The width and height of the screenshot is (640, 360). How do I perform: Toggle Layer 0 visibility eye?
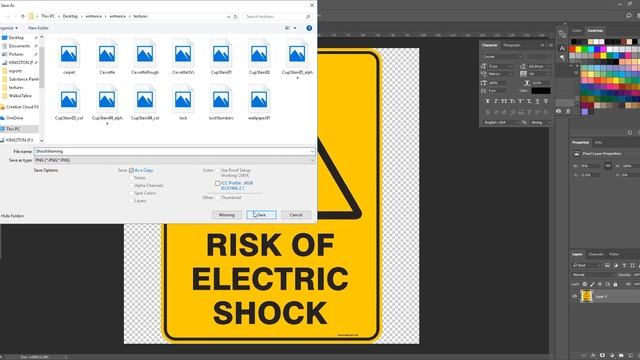click(x=575, y=296)
